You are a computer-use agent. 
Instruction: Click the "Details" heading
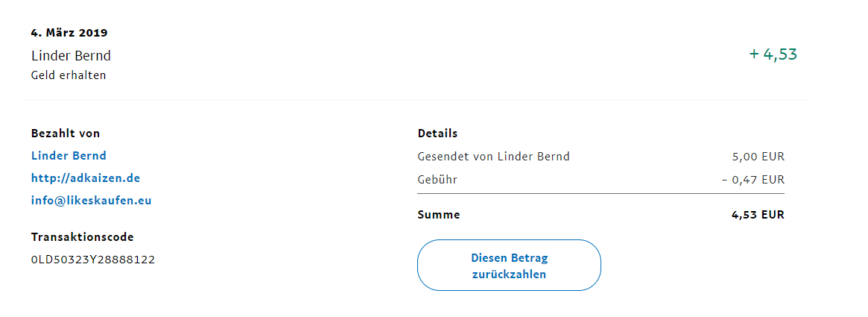(438, 134)
